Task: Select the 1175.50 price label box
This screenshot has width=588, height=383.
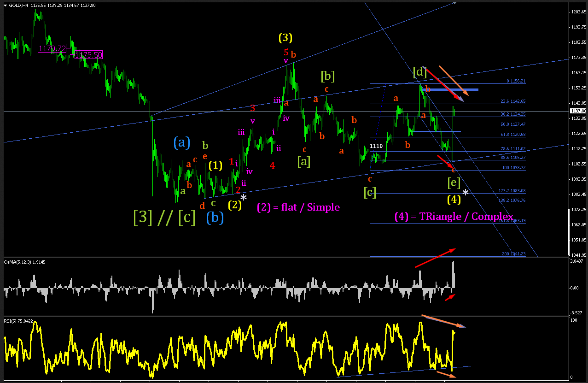Action: [x=88, y=54]
